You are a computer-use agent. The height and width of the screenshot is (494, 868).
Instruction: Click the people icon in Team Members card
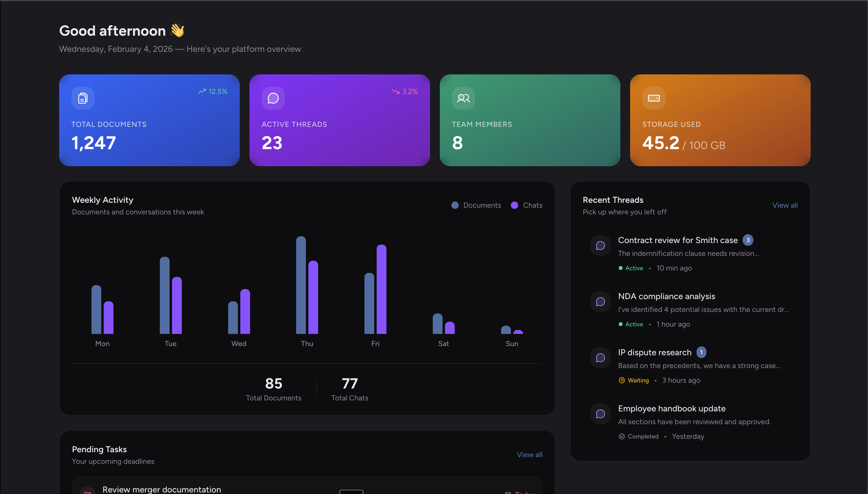463,98
